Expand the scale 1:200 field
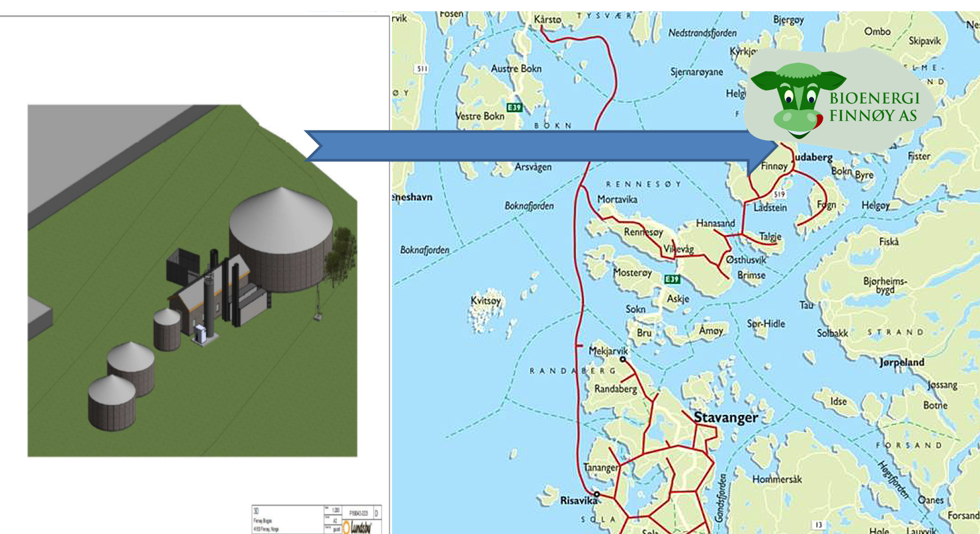The height and width of the screenshot is (534, 980). tap(334, 510)
